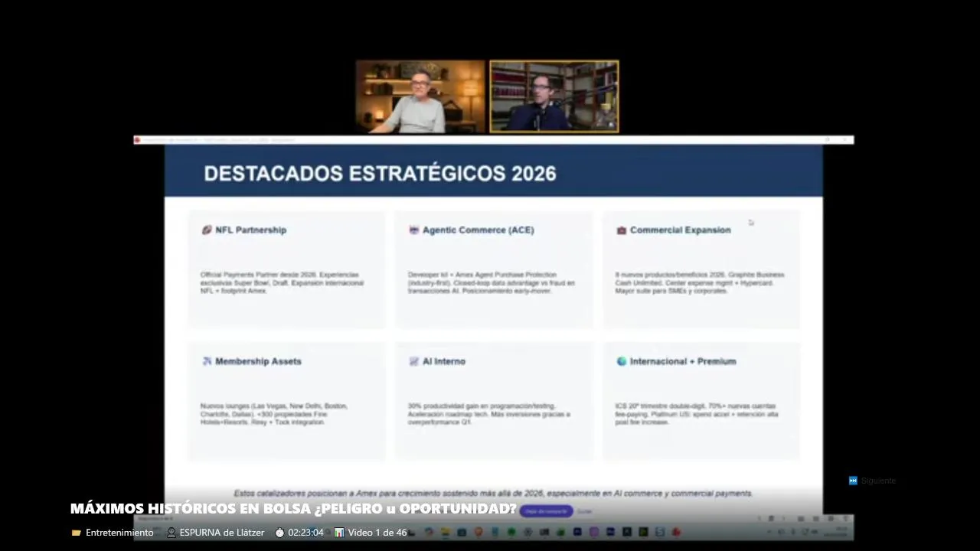Click the AI Interno heading
The height and width of the screenshot is (551, 980).
[x=443, y=361]
